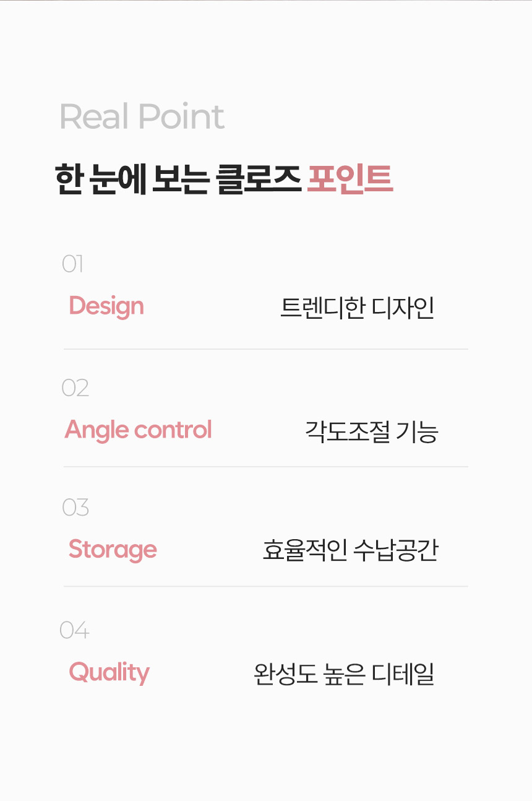Select the number 03 label
Screen dimensions: 532x801
tap(75, 508)
